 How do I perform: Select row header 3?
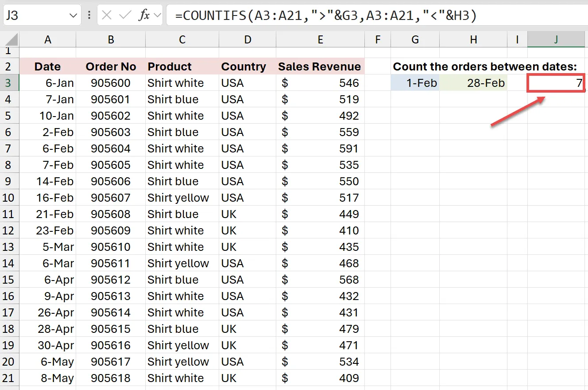9,83
